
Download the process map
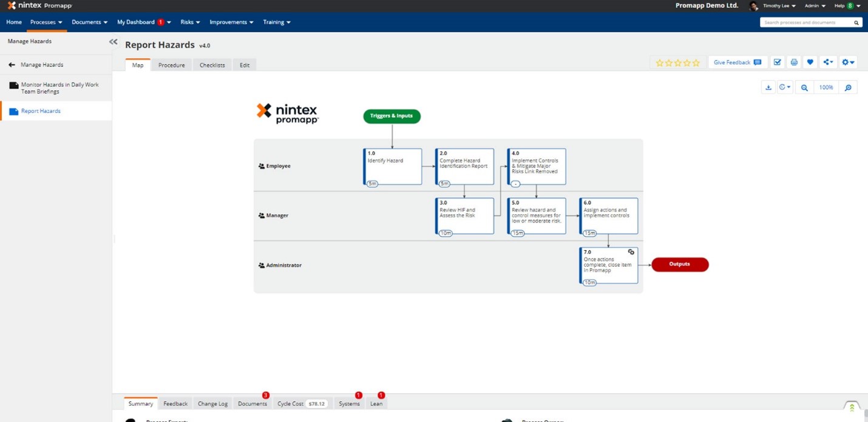[768, 87]
